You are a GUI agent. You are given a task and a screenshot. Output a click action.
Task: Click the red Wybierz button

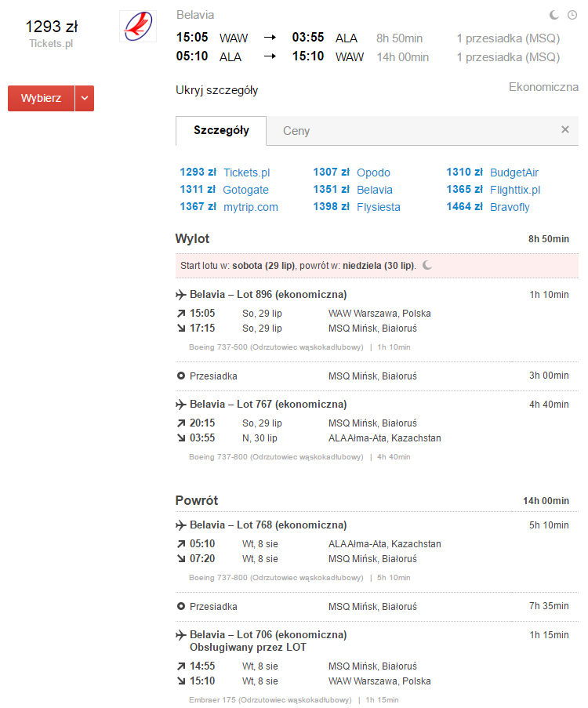pos(41,98)
